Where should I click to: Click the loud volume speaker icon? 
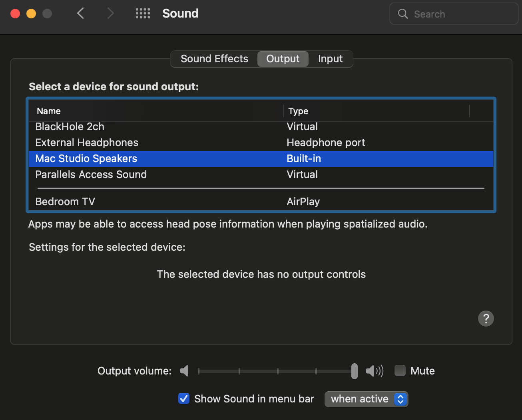(x=375, y=371)
